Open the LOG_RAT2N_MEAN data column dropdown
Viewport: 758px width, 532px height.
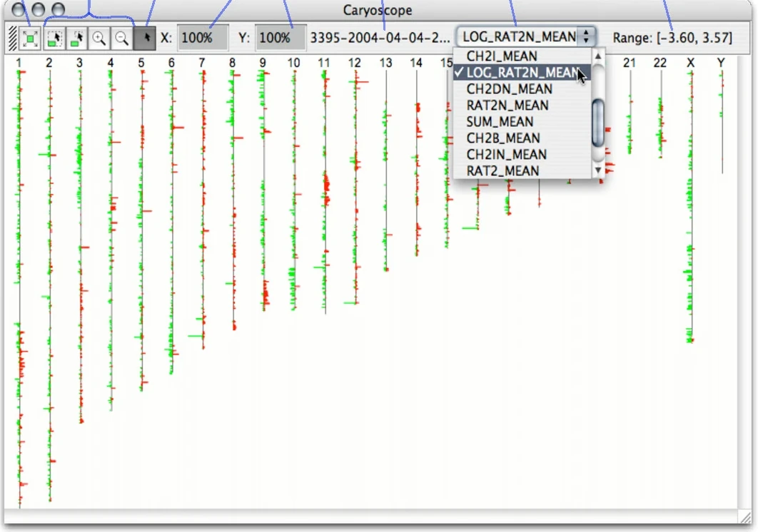point(526,37)
